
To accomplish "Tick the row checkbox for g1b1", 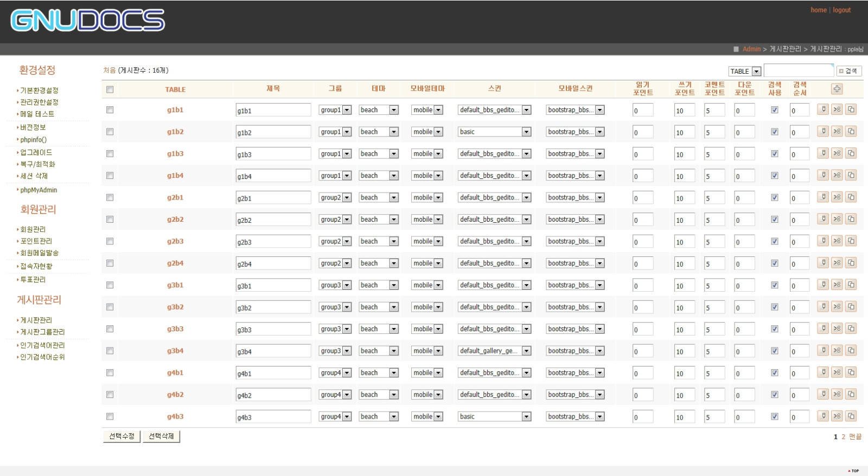I will (x=110, y=110).
